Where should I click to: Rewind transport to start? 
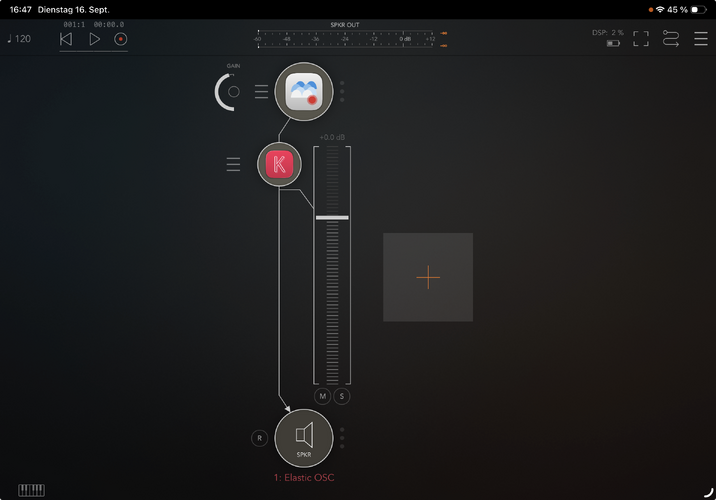click(66, 39)
